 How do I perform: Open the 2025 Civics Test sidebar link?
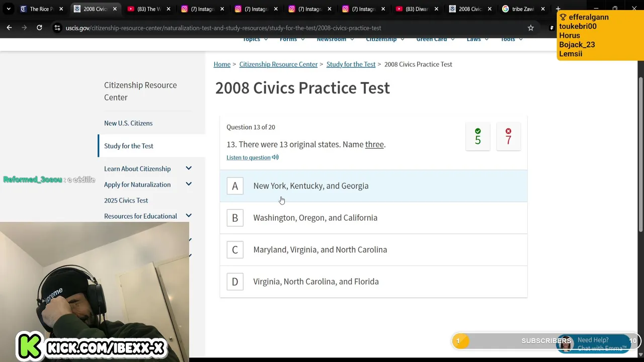click(126, 200)
